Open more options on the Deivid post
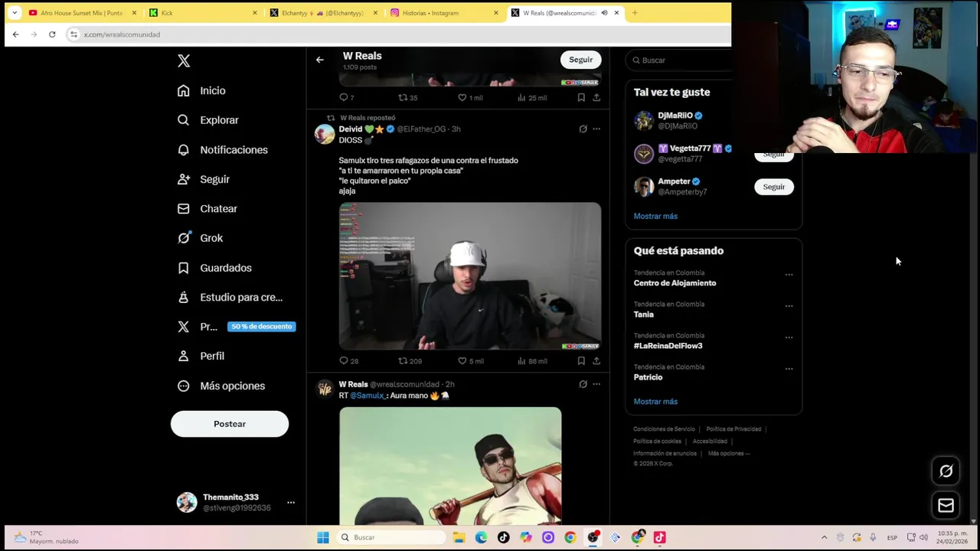 click(596, 129)
